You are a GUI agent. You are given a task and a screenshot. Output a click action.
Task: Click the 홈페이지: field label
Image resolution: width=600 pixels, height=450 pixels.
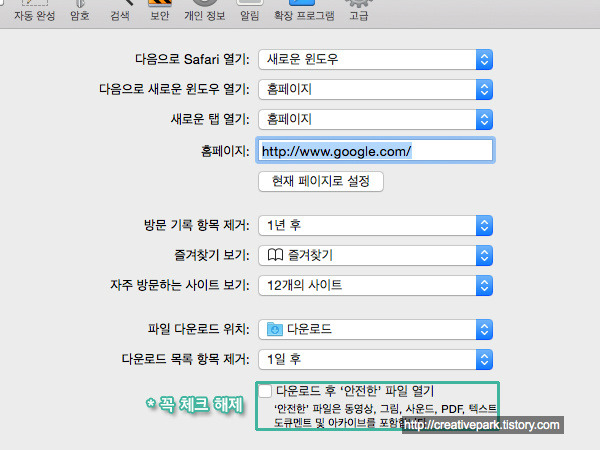225,151
